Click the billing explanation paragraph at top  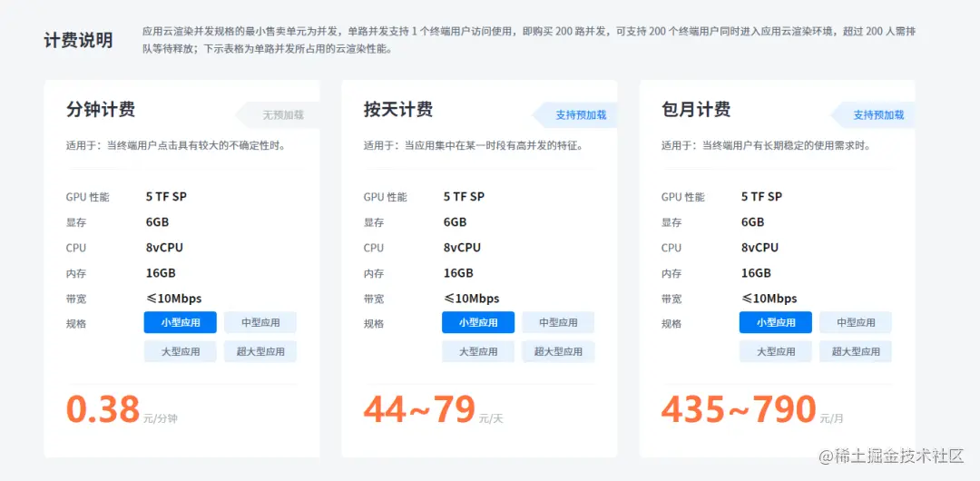click(529, 39)
